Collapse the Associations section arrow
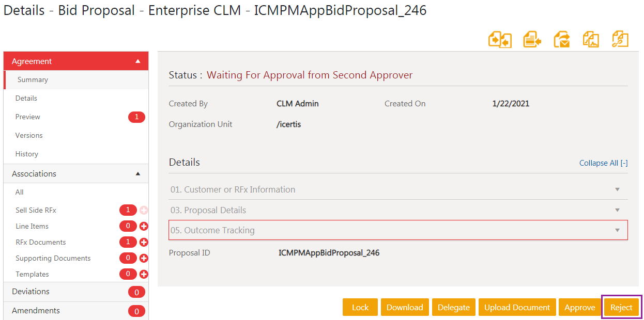This screenshot has height=320, width=644. (137, 174)
